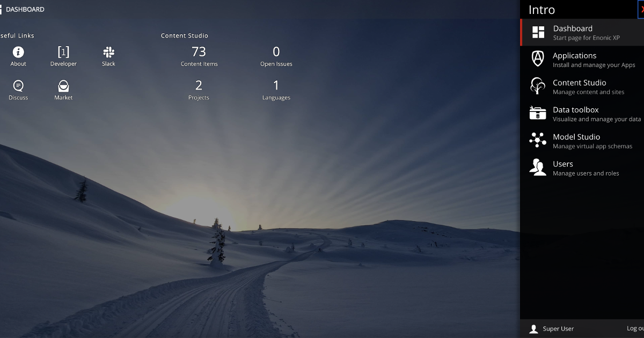Screen dimensions: 644x338
Task: Select Model Studio in the launcher menu
Action: coord(582,141)
